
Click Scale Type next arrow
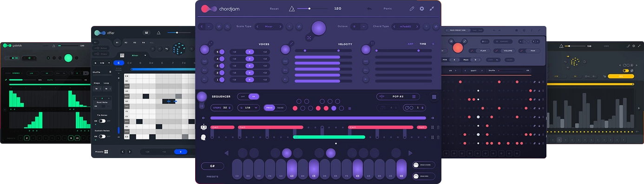(x=280, y=26)
